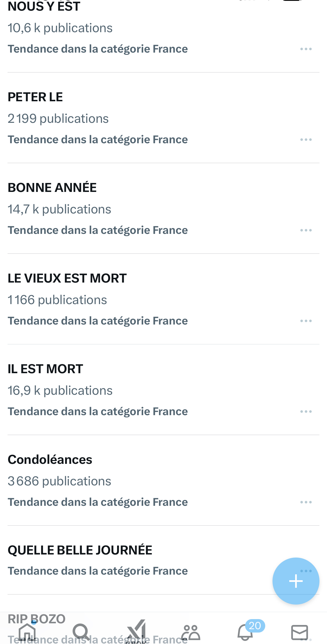327x644 pixels.
Task: Open notifications bell with 20 badge
Action: click(x=245, y=632)
